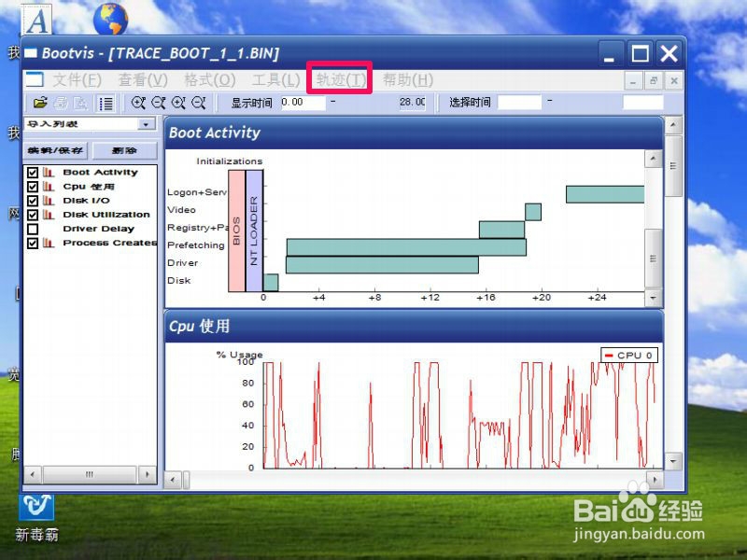The image size is (747, 560).
Task: Click graph area horizontal scroll-right arrow
Action: [655, 480]
